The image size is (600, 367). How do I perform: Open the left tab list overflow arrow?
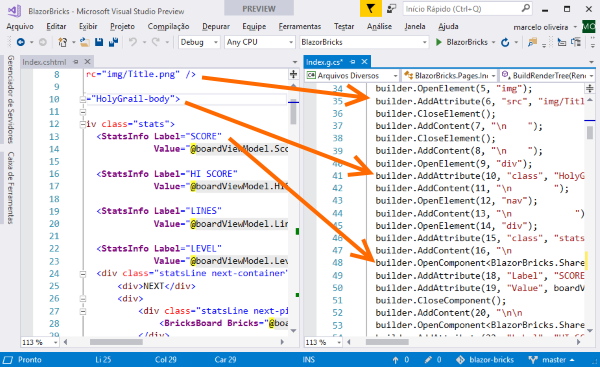(295, 62)
